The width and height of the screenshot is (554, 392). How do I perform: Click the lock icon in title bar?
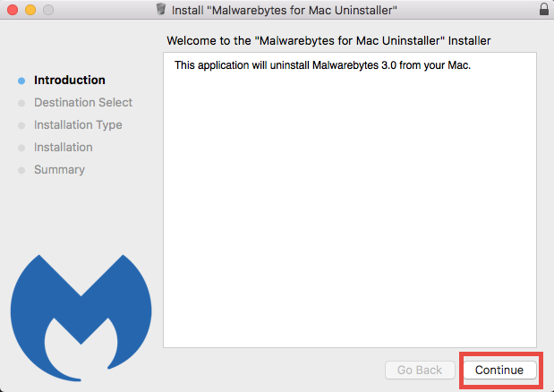544,10
